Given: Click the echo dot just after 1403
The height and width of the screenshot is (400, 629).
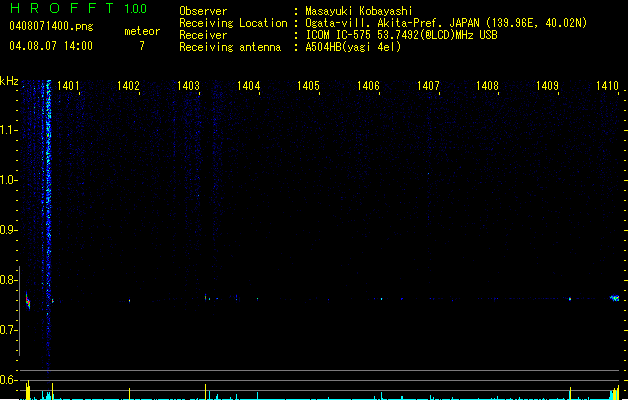Looking at the screenshot, I should pos(205,297).
